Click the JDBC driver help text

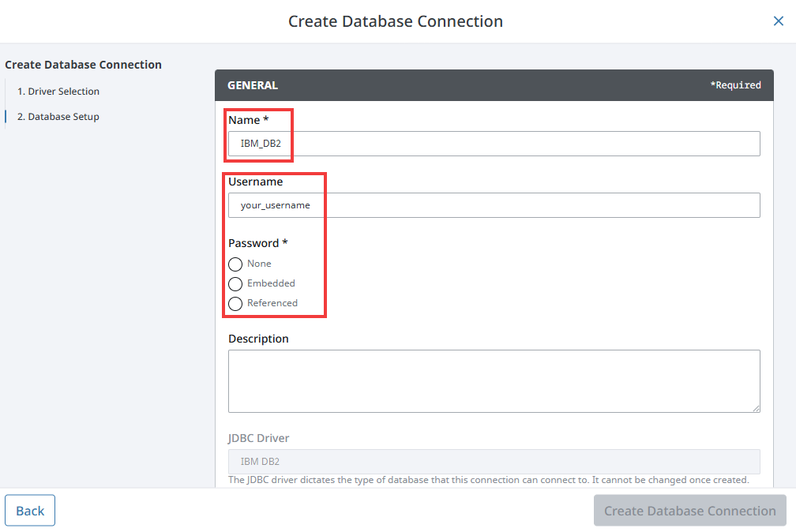[x=488, y=480]
